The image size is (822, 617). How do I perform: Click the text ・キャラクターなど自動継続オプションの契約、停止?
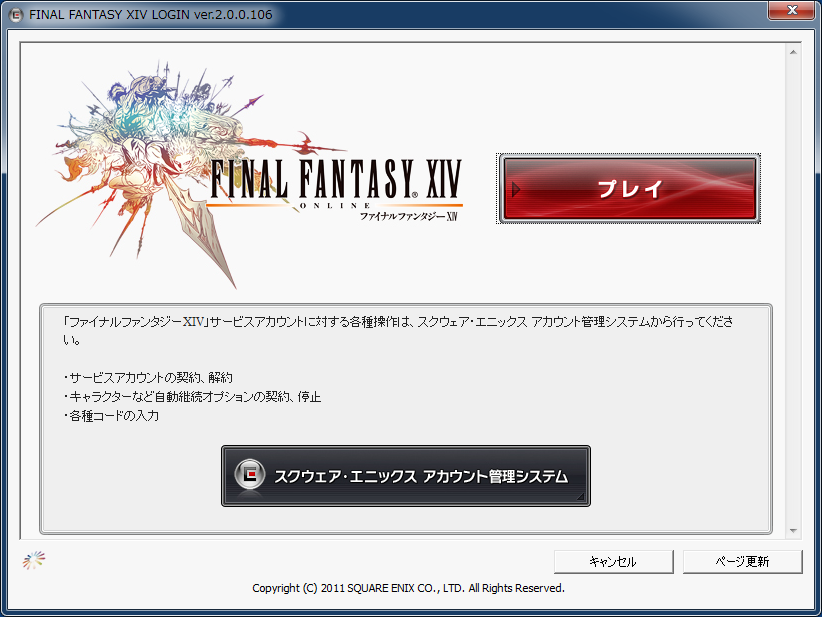[x=192, y=396]
